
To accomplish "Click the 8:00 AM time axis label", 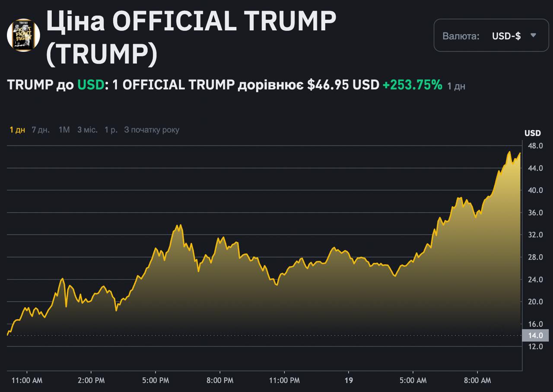I will (477, 380).
